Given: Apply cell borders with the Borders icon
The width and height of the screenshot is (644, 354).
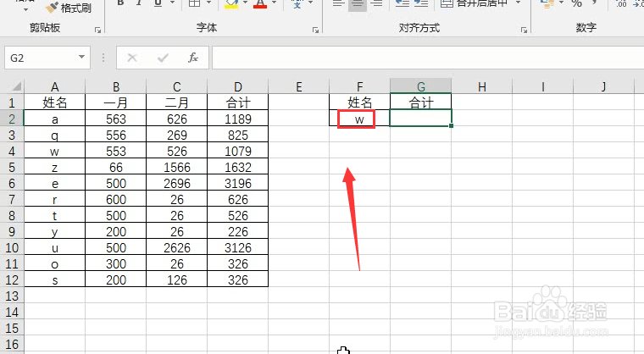Looking at the screenshot, I should 195,3.
